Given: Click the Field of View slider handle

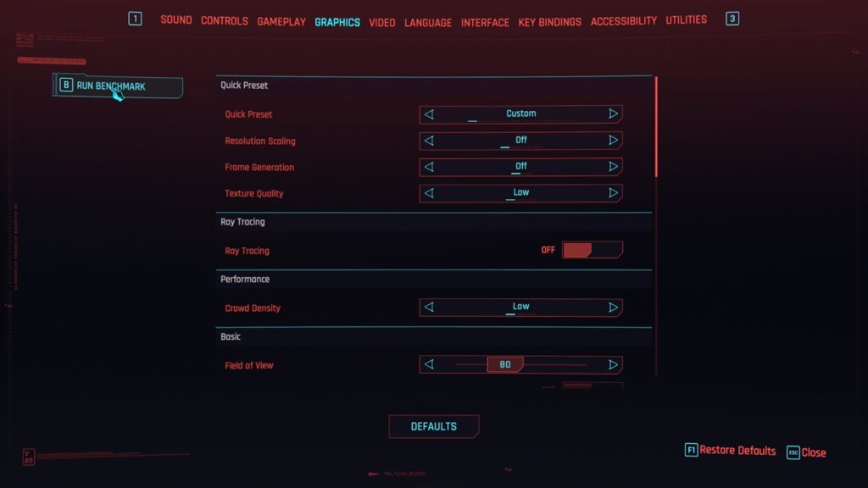Looking at the screenshot, I should [x=505, y=364].
